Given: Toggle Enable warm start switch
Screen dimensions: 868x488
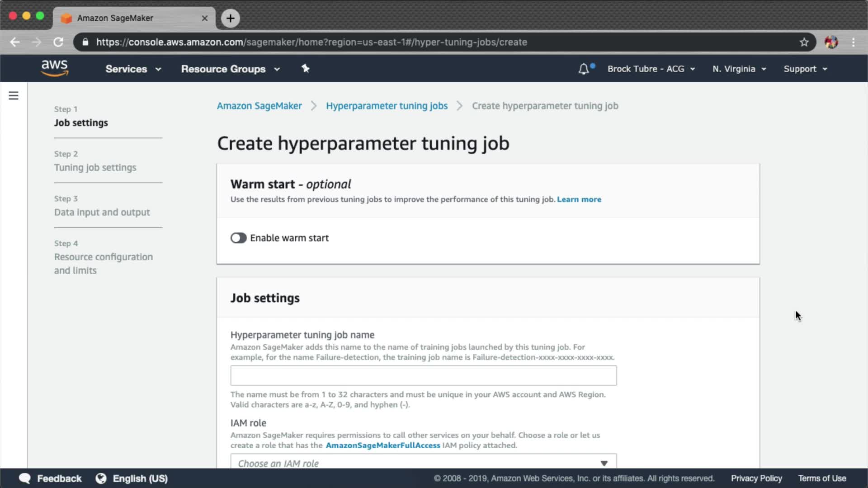Looking at the screenshot, I should tap(238, 238).
